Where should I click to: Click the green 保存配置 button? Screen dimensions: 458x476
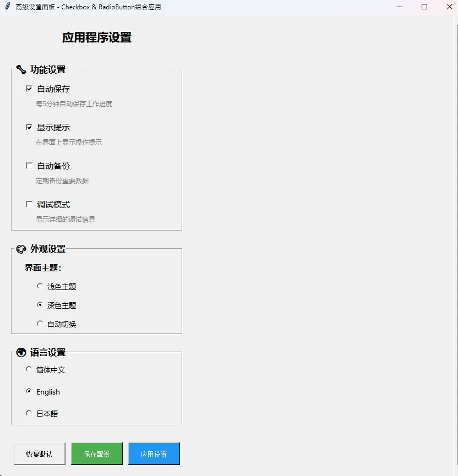point(97,454)
